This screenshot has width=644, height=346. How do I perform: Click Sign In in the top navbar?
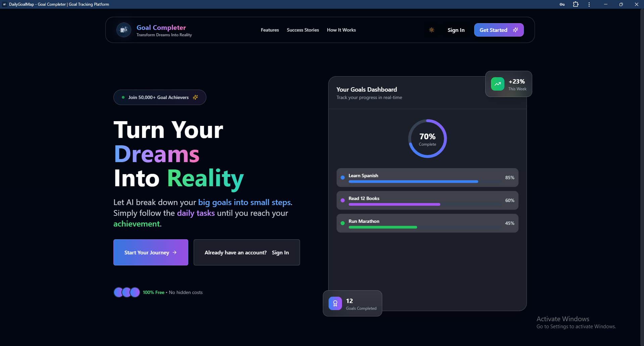(456, 30)
